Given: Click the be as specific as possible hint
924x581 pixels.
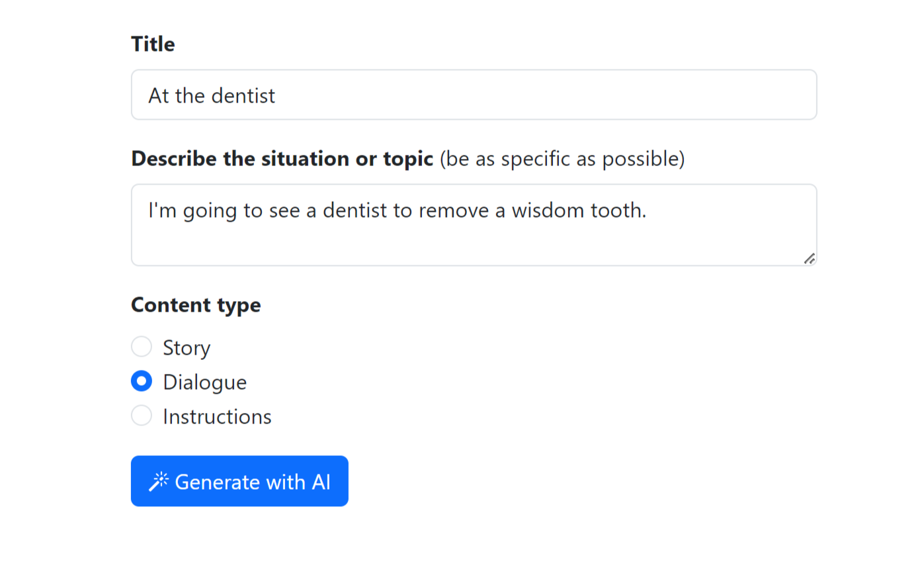Looking at the screenshot, I should click(562, 159).
